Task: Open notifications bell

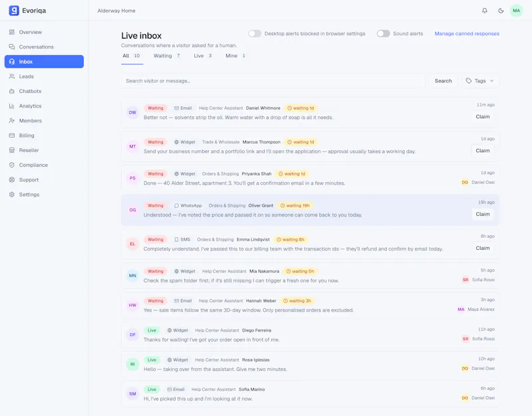Action: pos(485,11)
